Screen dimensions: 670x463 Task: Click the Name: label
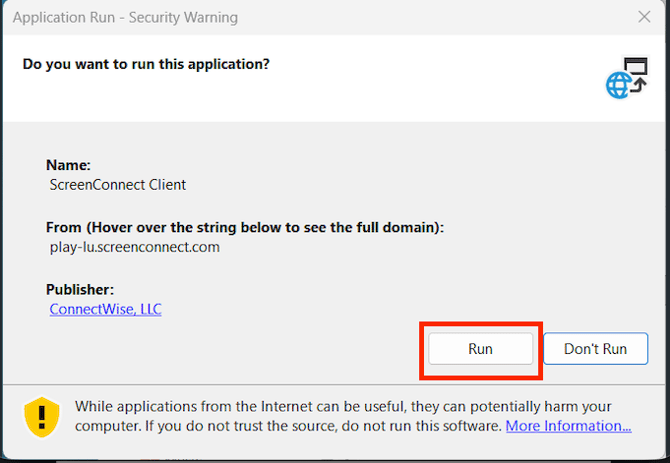point(68,165)
